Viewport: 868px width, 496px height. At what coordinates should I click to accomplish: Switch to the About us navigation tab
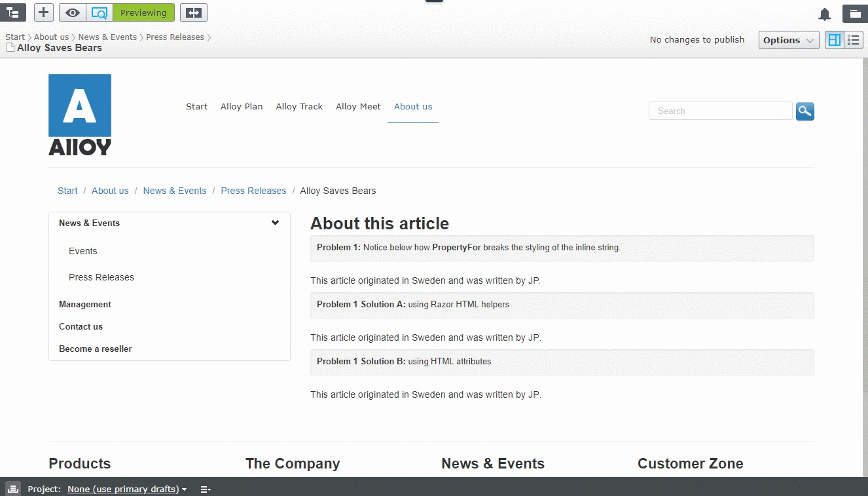coord(413,106)
